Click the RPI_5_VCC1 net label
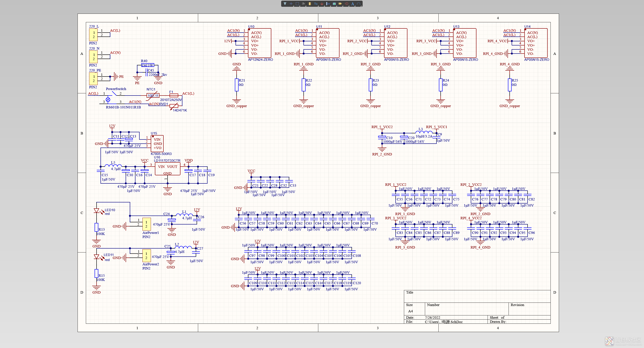This screenshot has height=348, width=644. pyautogui.click(x=436, y=127)
